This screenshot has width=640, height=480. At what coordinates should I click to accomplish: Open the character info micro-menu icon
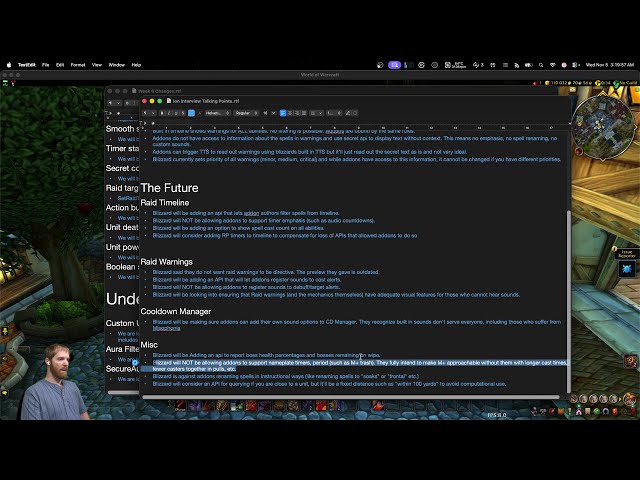[534, 411]
